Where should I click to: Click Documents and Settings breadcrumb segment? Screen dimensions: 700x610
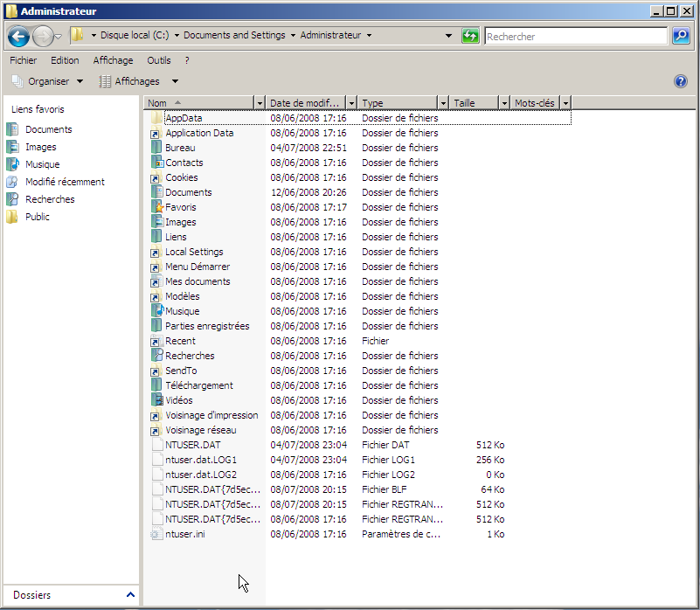click(234, 36)
